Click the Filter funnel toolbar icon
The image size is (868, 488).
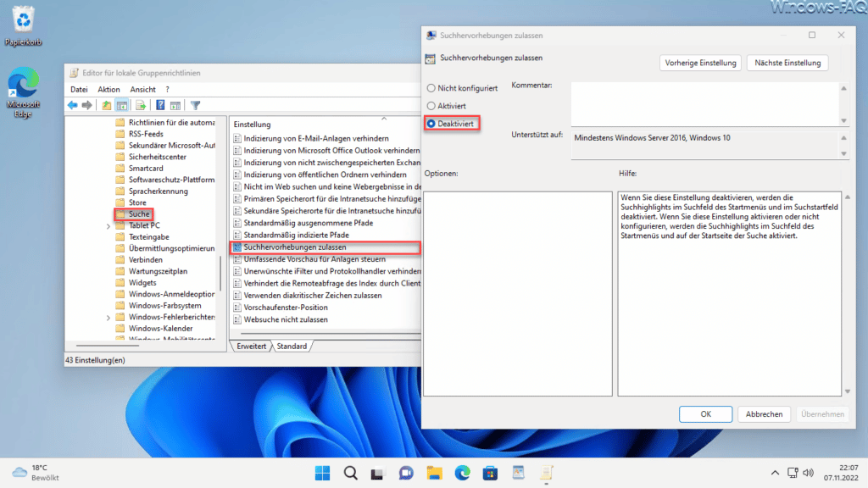195,105
